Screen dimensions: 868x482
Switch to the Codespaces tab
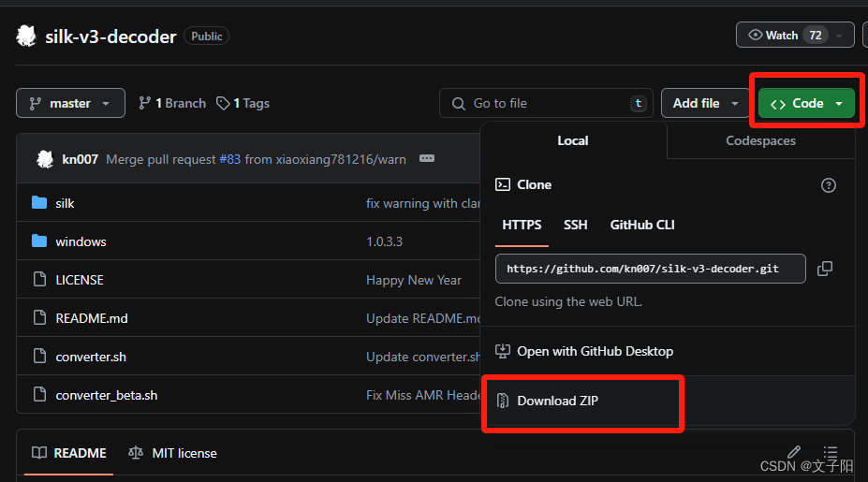[x=760, y=140]
